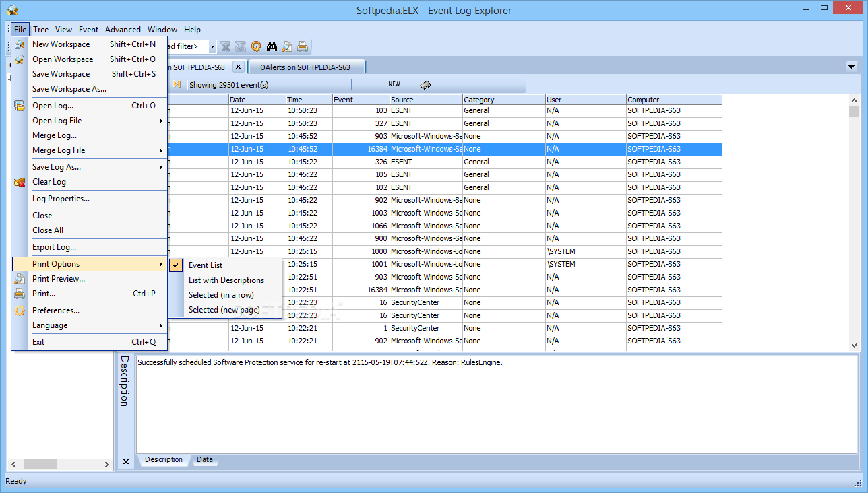Open the View menu
Viewport: 868px width, 493px height.
(x=64, y=30)
